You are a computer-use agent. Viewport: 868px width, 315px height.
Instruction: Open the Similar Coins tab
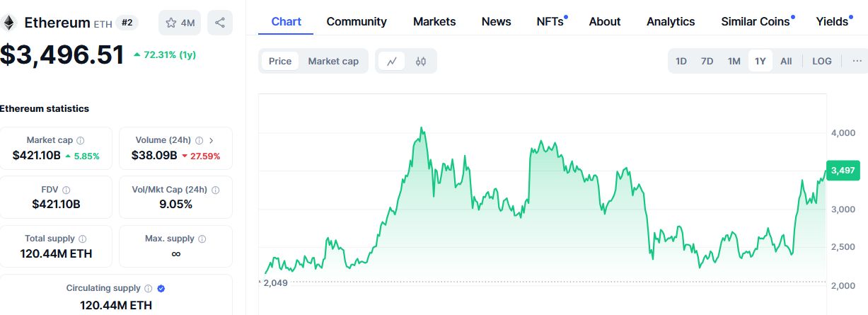click(756, 21)
